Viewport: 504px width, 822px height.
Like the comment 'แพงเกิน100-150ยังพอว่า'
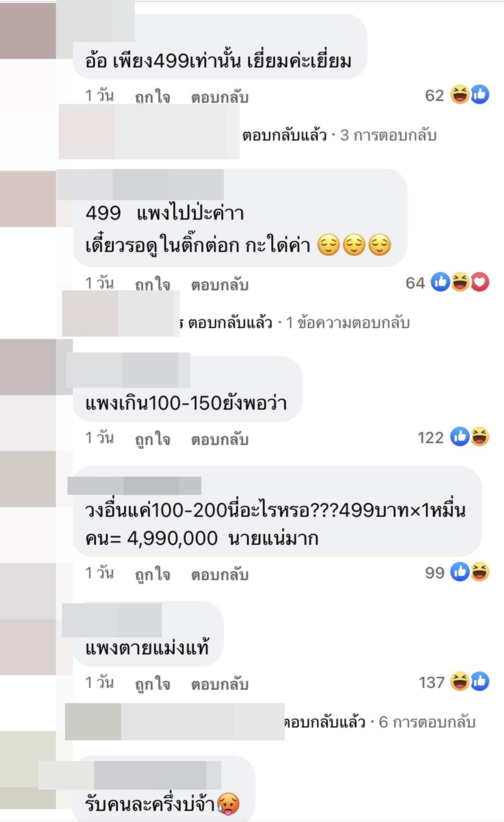[x=152, y=439]
